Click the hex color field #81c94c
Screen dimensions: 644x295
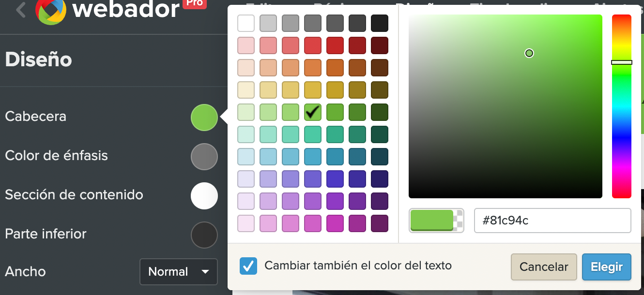coord(552,221)
